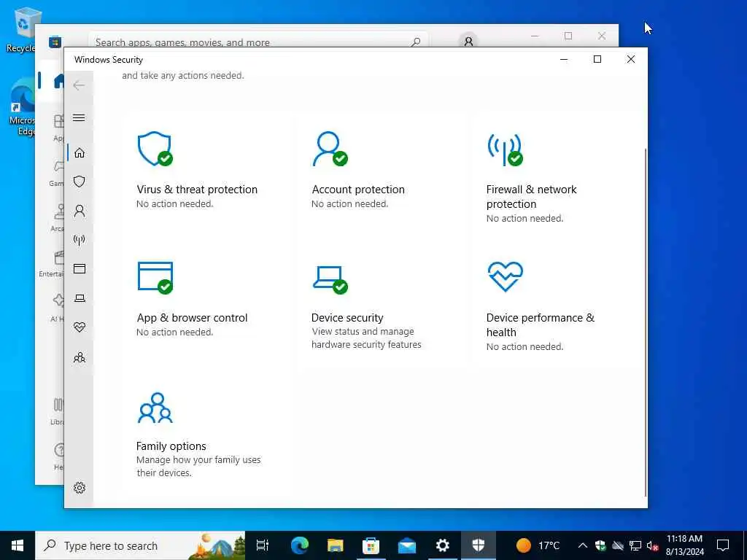The width and height of the screenshot is (747, 560).
Task: Open the Windows Start menu
Action: pyautogui.click(x=18, y=545)
